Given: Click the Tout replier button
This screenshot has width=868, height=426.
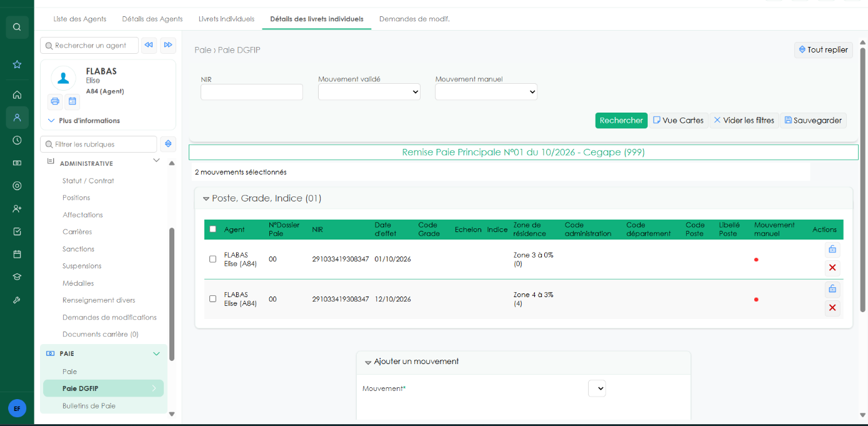Looking at the screenshot, I should 824,49.
